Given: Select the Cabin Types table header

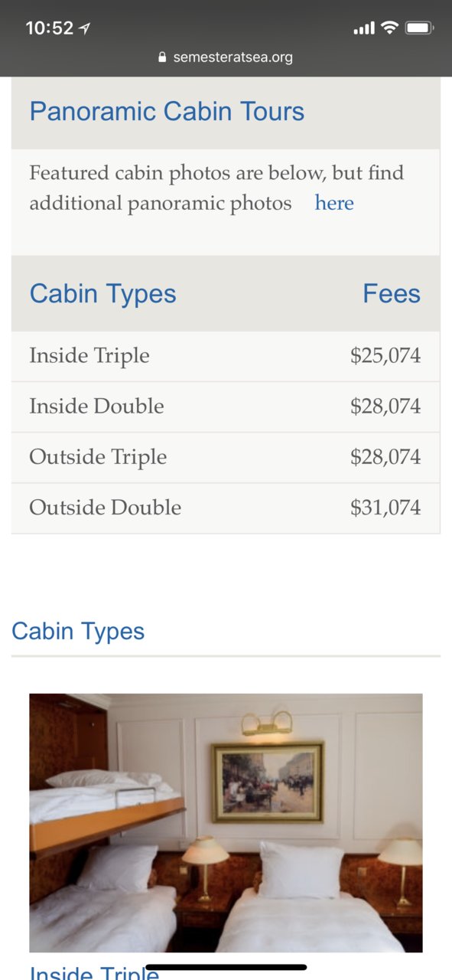Looking at the screenshot, I should pos(102,294).
